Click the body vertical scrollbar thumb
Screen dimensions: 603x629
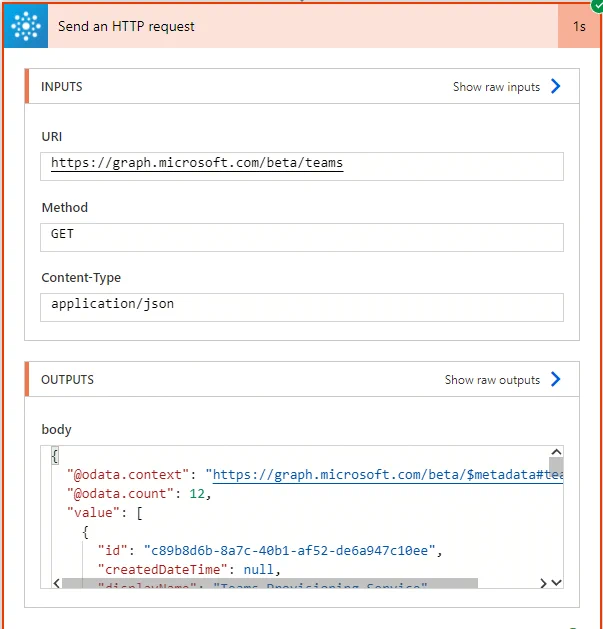coord(556,465)
